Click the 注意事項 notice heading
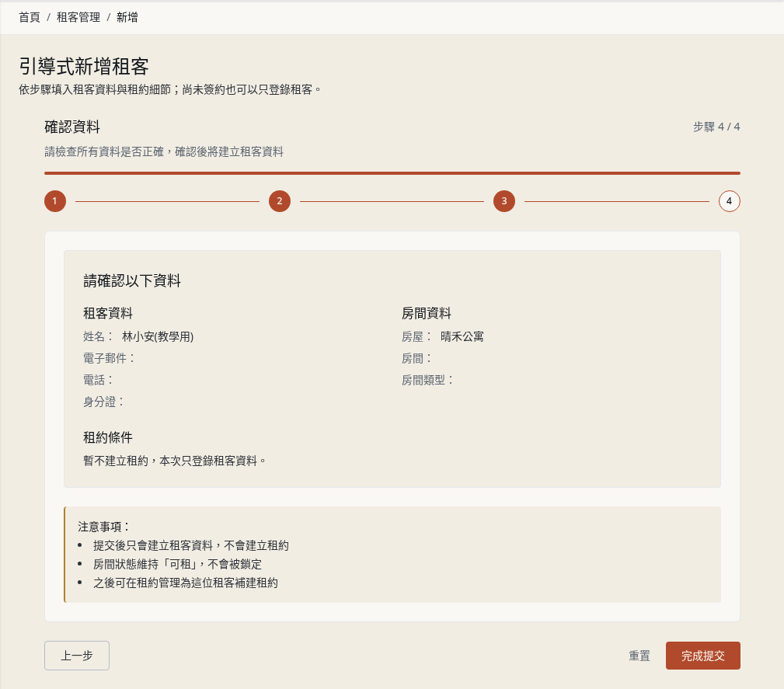 103,527
